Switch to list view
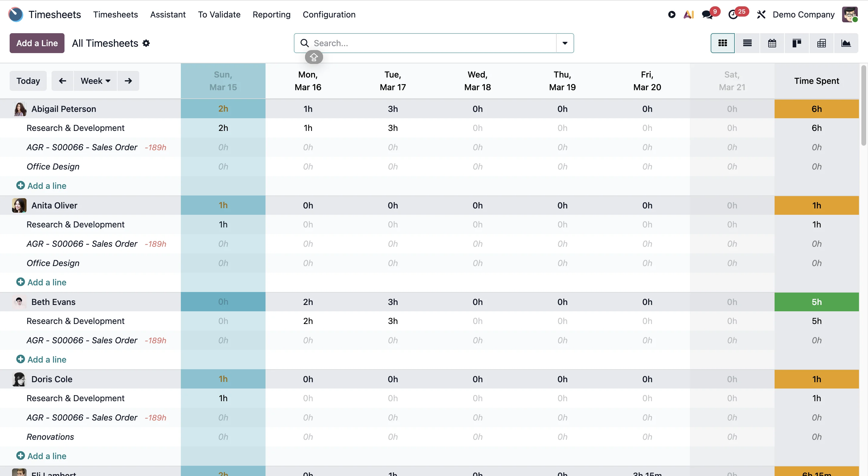Image resolution: width=868 pixels, height=476 pixels. (747, 43)
